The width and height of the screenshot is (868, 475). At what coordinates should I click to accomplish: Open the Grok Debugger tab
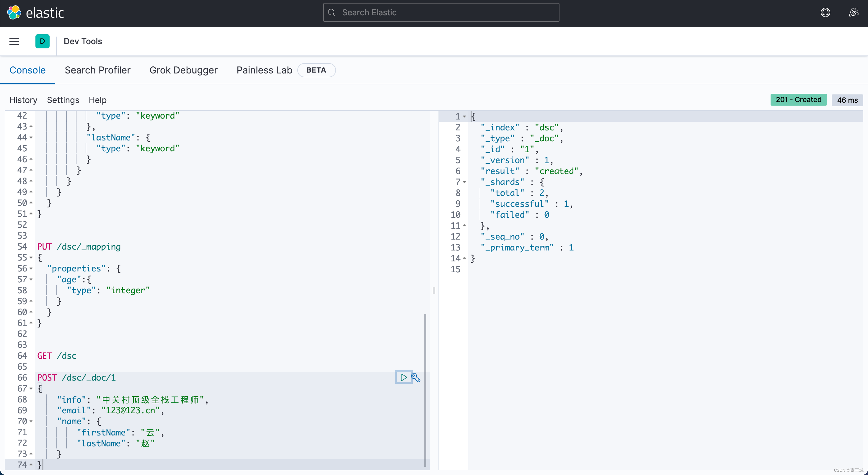point(183,70)
